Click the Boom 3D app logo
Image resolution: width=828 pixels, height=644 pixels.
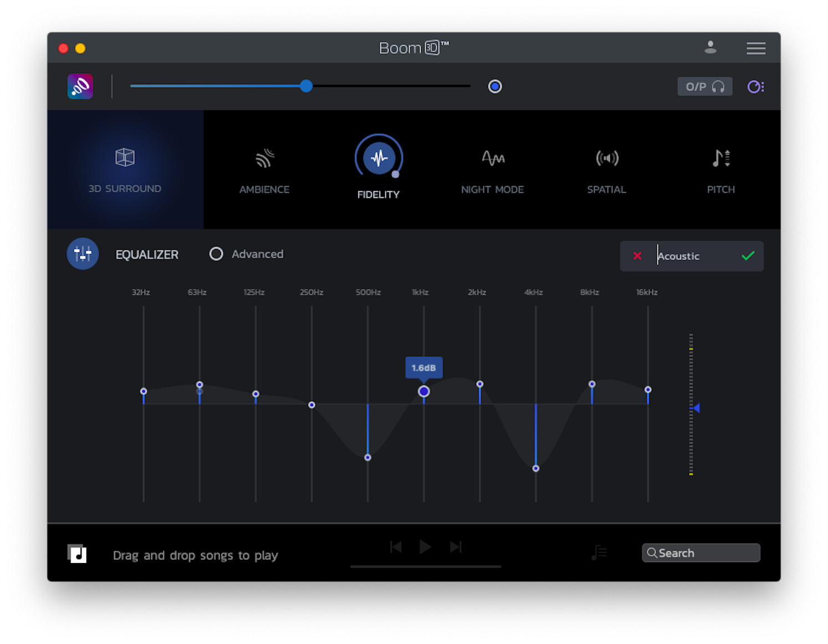pos(80,86)
